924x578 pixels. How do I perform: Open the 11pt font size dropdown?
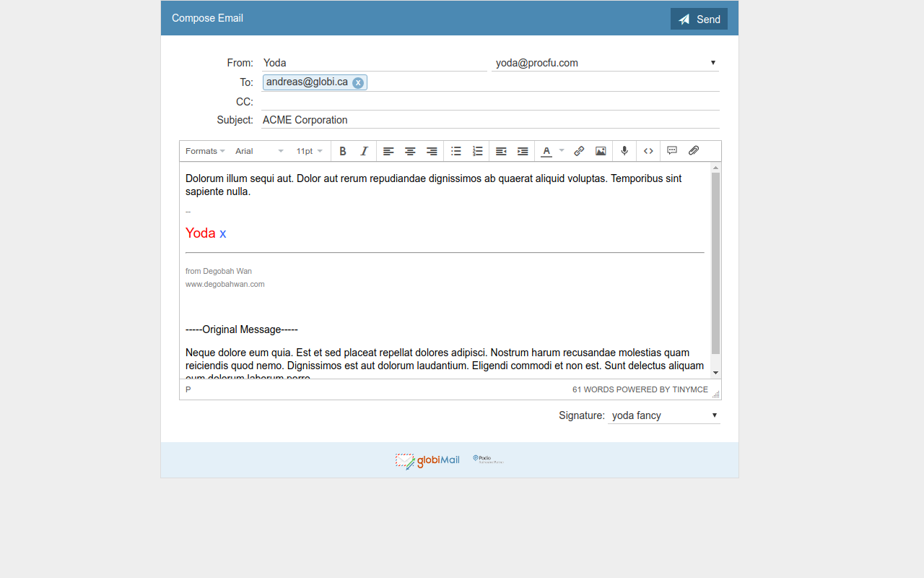[x=309, y=151]
